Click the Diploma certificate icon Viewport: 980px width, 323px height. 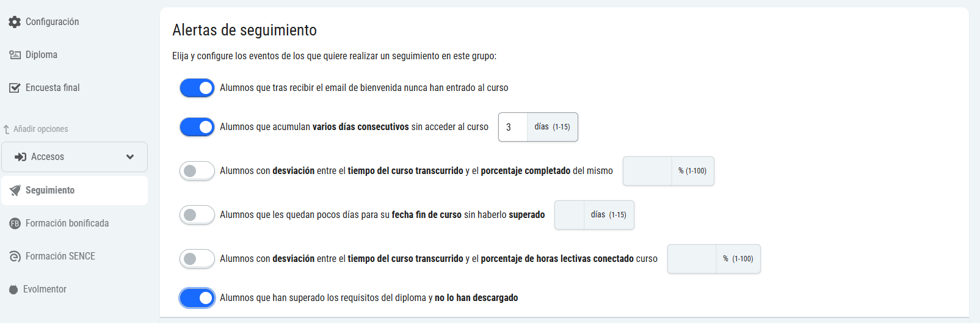point(15,55)
